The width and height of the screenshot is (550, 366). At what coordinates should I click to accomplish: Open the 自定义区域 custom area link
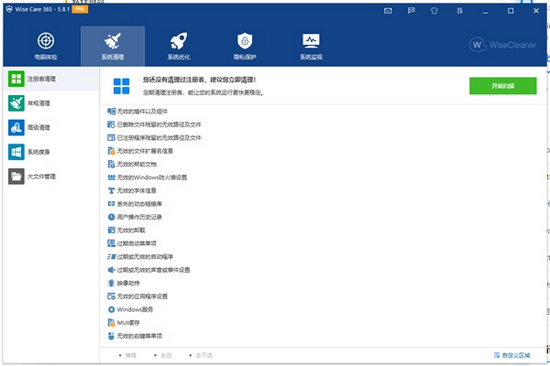(512, 355)
